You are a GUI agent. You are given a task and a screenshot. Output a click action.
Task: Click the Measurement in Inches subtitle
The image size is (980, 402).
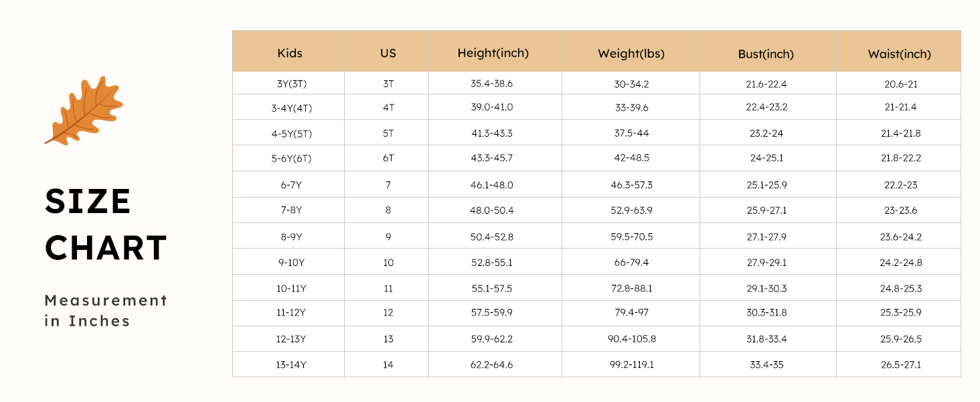106,310
